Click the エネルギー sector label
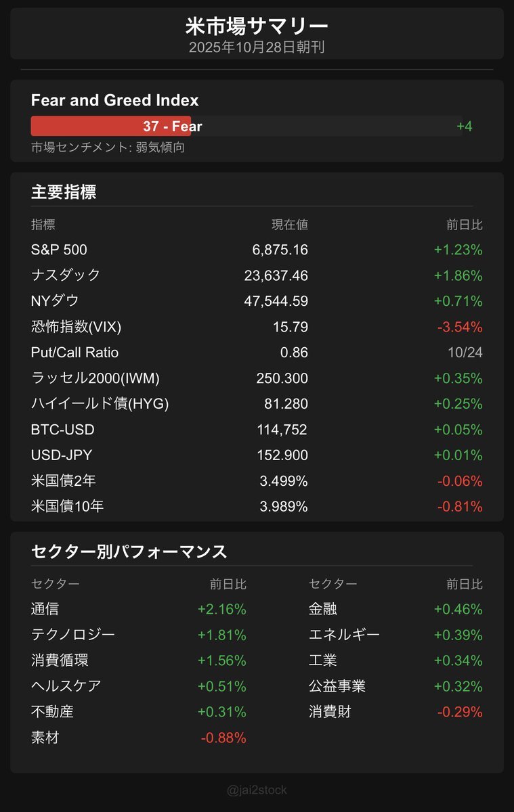This screenshot has height=812, width=514. coord(344,635)
